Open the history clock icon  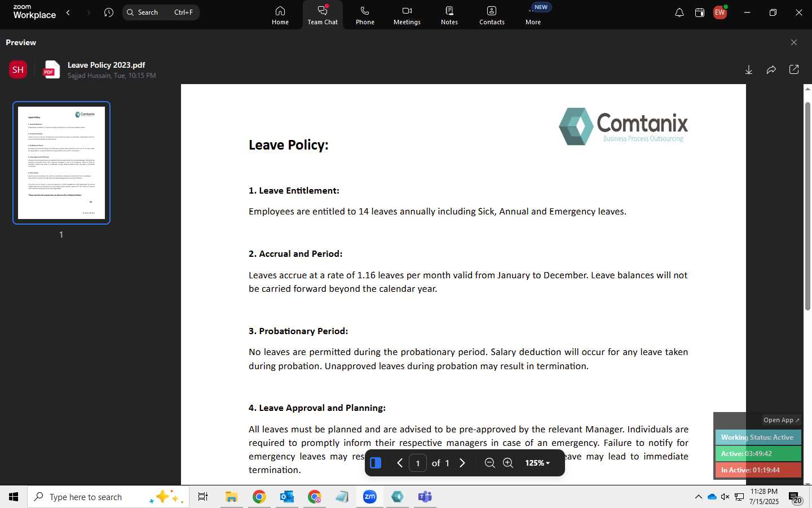point(109,12)
